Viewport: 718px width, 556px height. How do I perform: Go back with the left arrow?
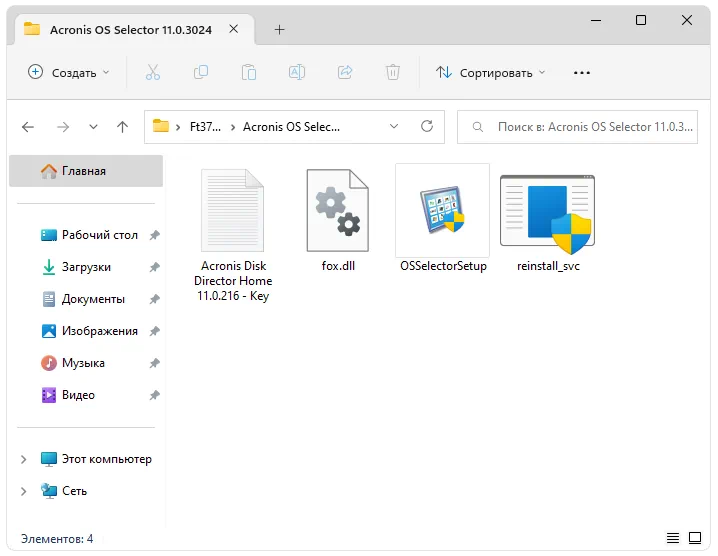point(28,127)
